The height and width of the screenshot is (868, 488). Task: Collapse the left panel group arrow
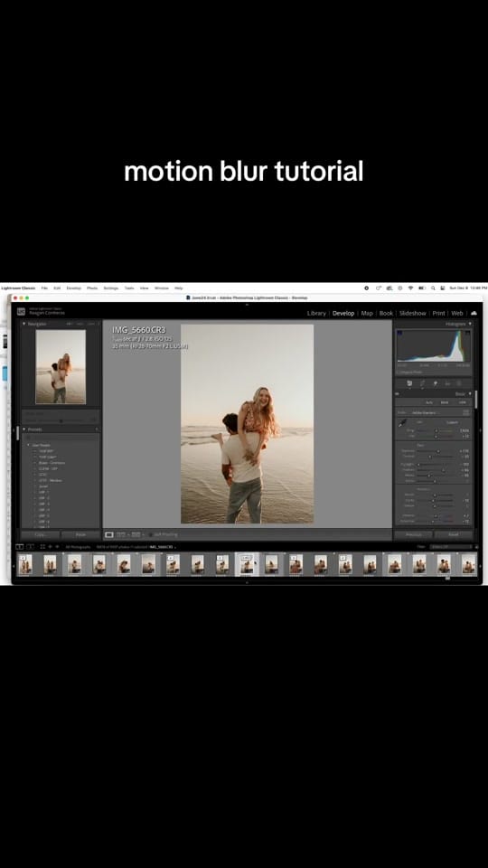pos(14,430)
